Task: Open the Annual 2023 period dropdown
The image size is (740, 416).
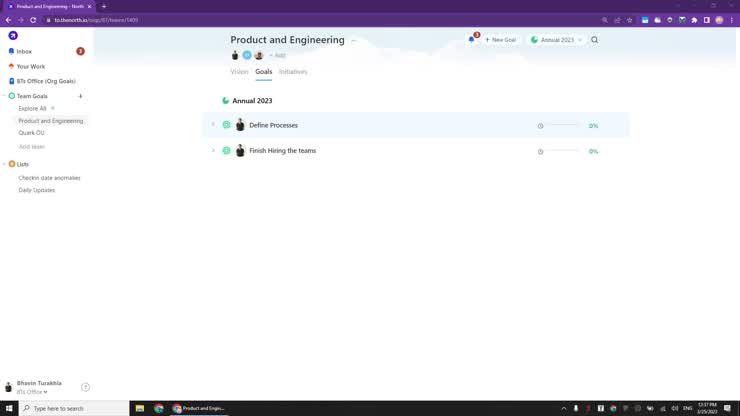Action: [556, 40]
